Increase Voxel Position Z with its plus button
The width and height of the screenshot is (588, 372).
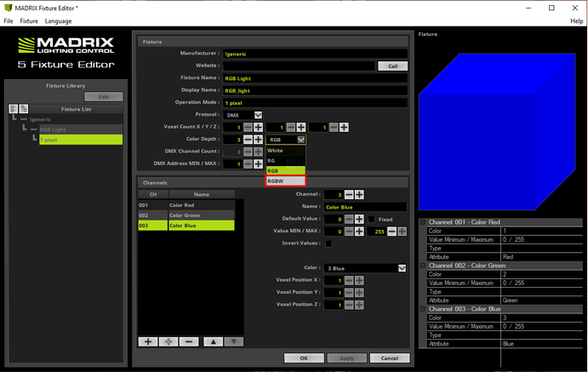pos(359,305)
